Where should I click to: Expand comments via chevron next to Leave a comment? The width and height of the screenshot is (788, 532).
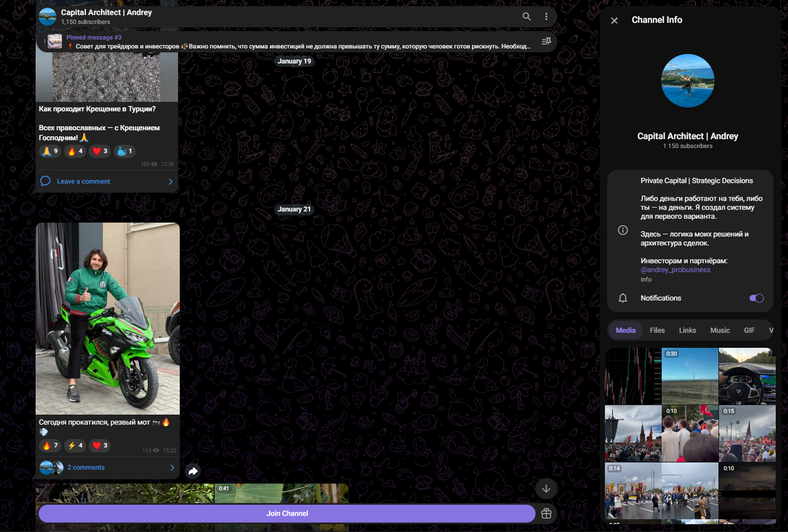170,181
